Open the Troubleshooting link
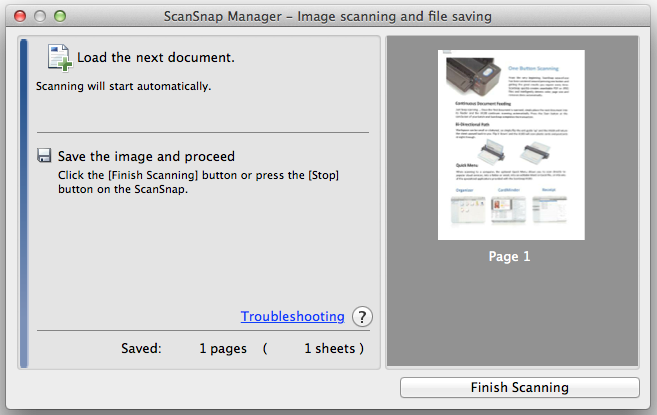Screen dimensions: 657x415 click(x=292, y=316)
